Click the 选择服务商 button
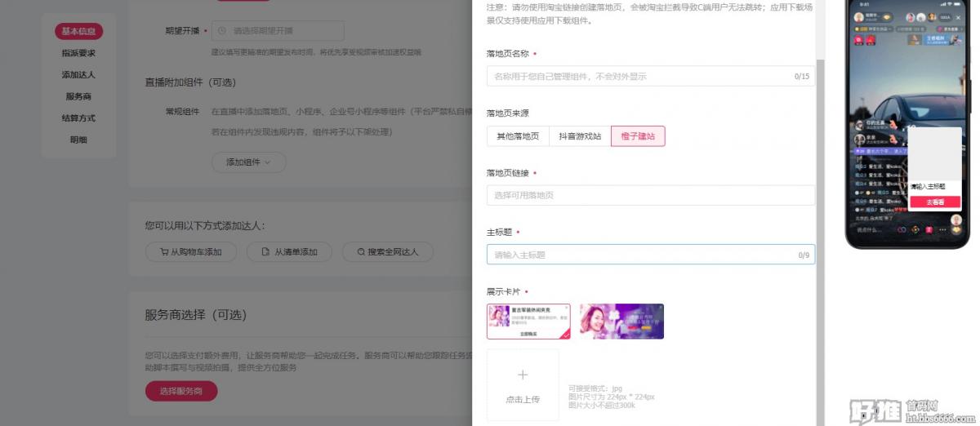The image size is (980, 426). pyautogui.click(x=181, y=392)
